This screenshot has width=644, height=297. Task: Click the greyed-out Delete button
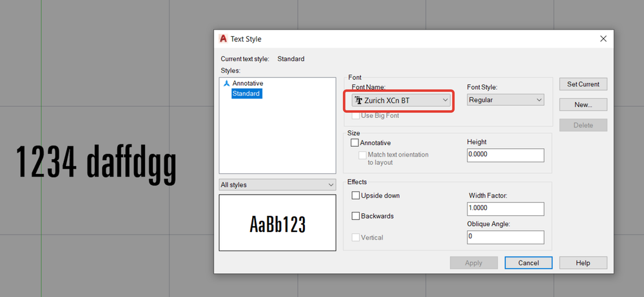(x=583, y=125)
